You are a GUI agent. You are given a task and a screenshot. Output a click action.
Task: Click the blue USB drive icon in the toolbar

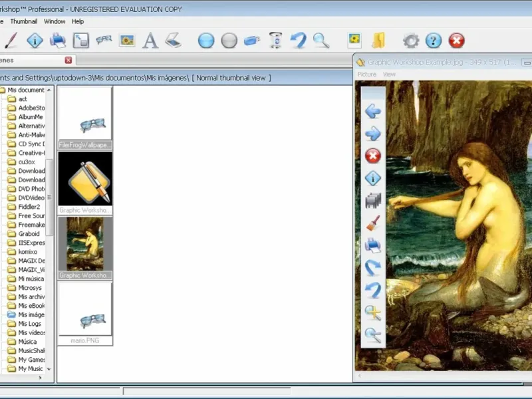252,41
